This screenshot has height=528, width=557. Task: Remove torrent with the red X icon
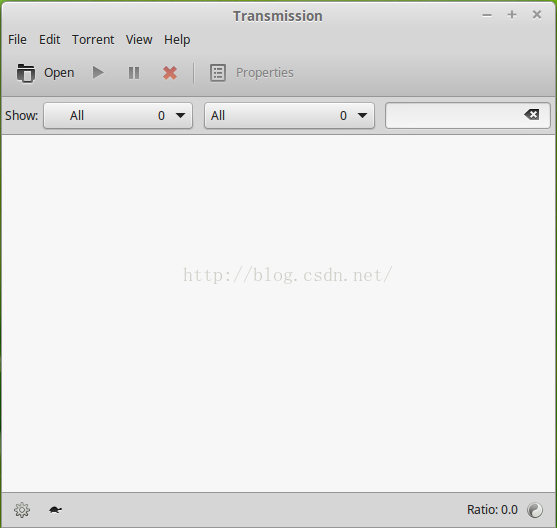[x=170, y=73]
